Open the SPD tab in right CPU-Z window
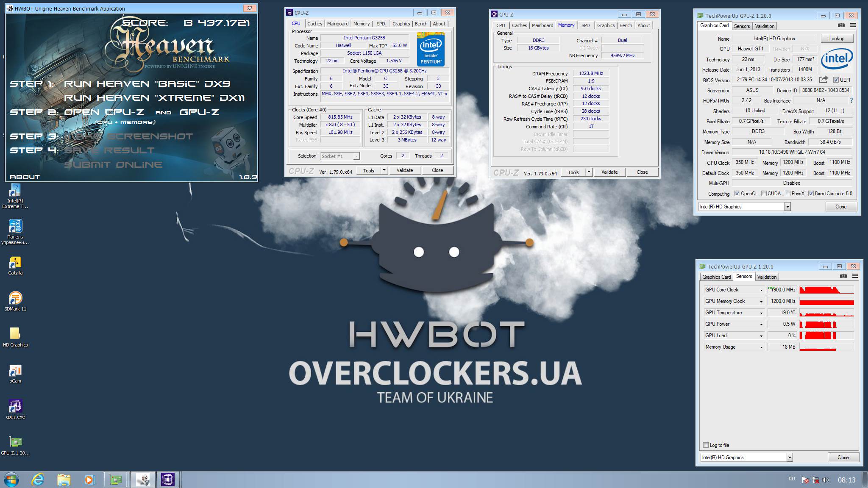 coord(585,25)
